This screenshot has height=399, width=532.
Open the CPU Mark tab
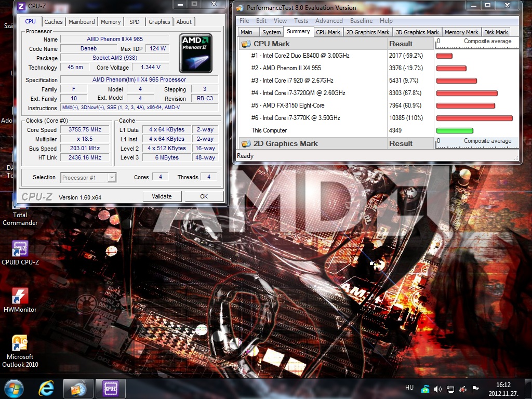(328, 32)
